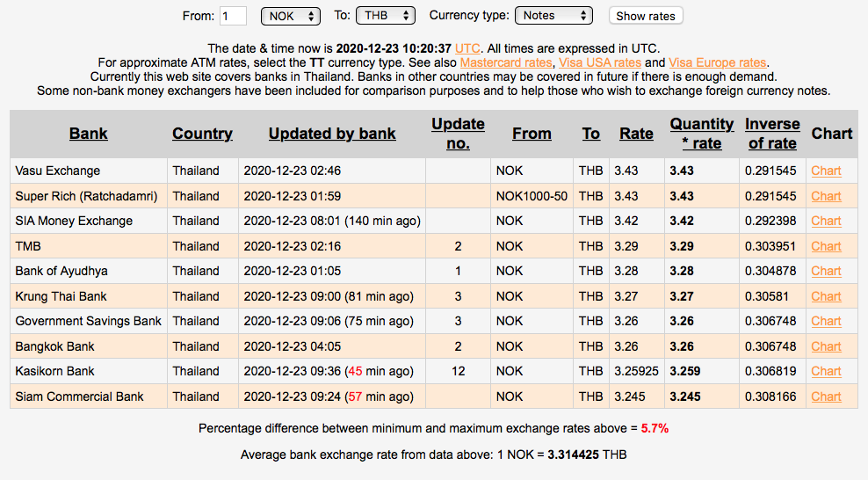Click the Show rates button
This screenshot has width=868, height=480.
point(646,16)
